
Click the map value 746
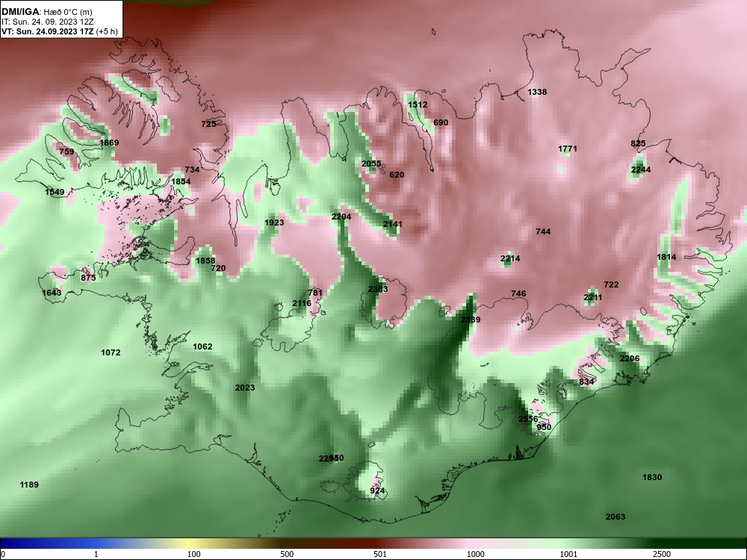(x=518, y=293)
